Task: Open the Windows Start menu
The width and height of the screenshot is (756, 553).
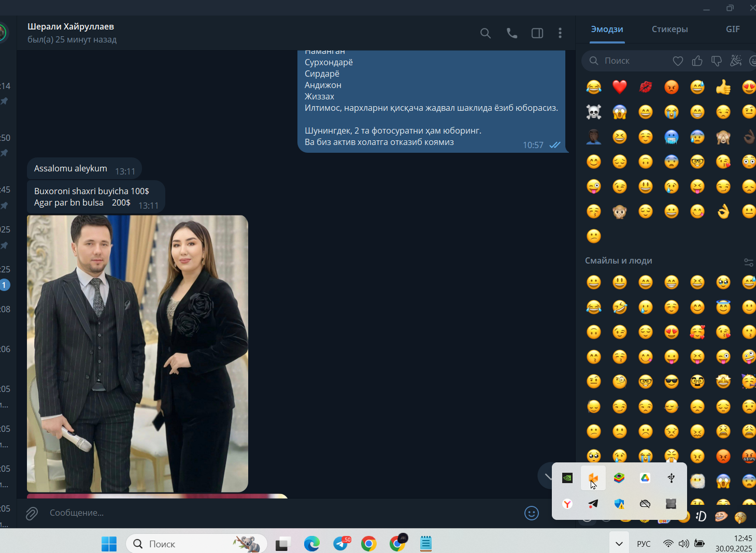Action: pos(109,544)
